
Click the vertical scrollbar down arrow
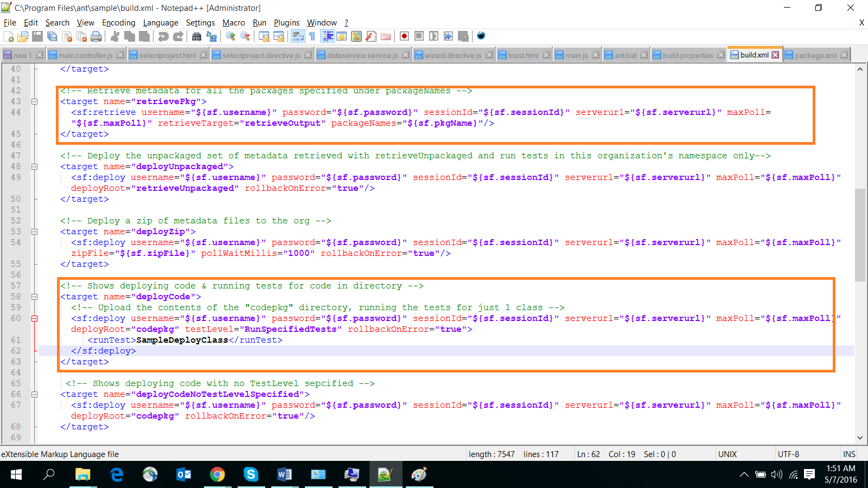(x=860, y=438)
